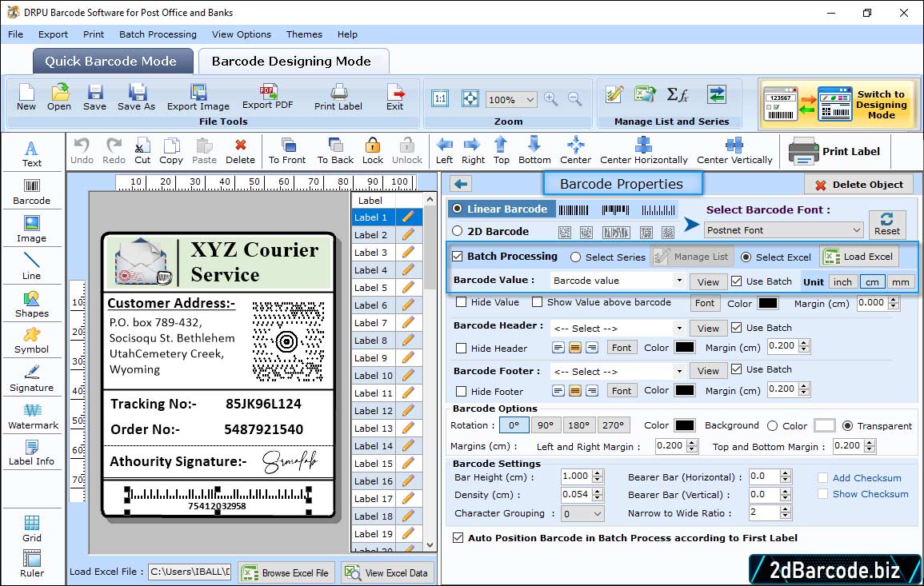Choose the Select Excel option
924x586 pixels.
click(x=746, y=257)
